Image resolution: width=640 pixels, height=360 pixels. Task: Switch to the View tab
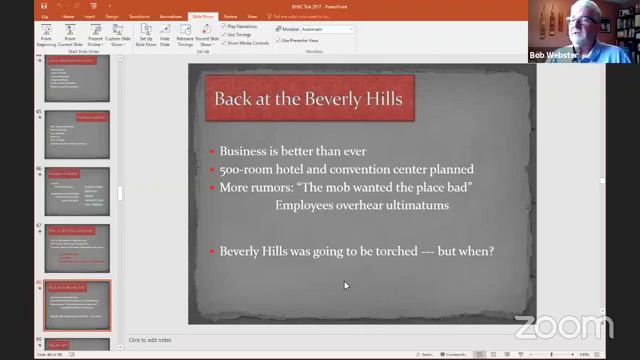(252, 17)
